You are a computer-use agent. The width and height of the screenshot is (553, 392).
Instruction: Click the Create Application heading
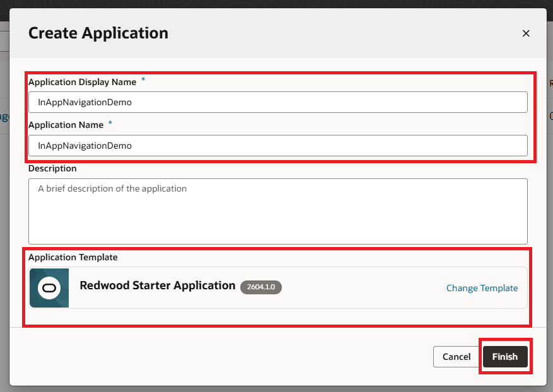[98, 33]
